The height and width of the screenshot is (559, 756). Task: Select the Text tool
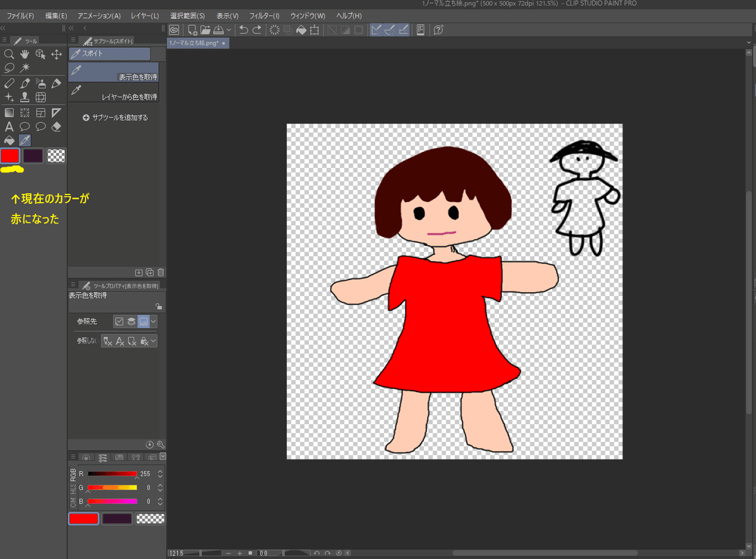[9, 127]
